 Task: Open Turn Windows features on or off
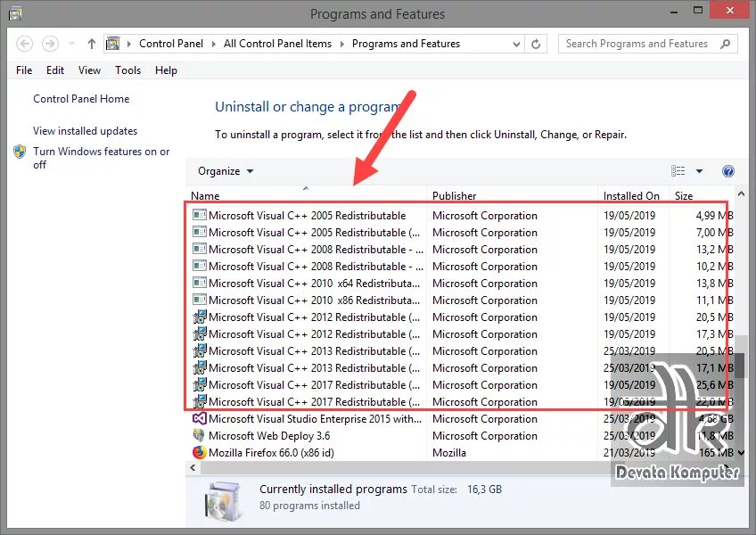pos(102,158)
